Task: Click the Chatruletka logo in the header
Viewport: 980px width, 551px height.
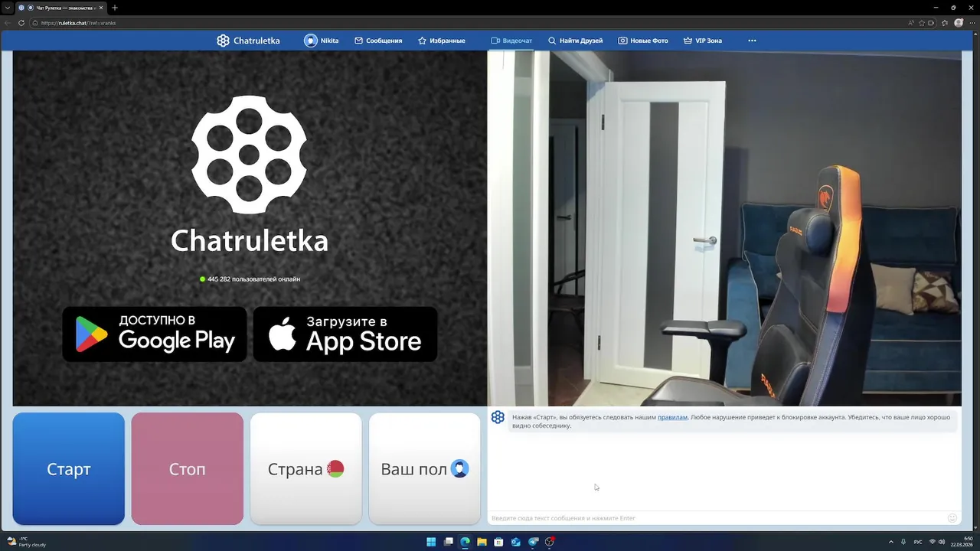Action: click(x=248, y=41)
